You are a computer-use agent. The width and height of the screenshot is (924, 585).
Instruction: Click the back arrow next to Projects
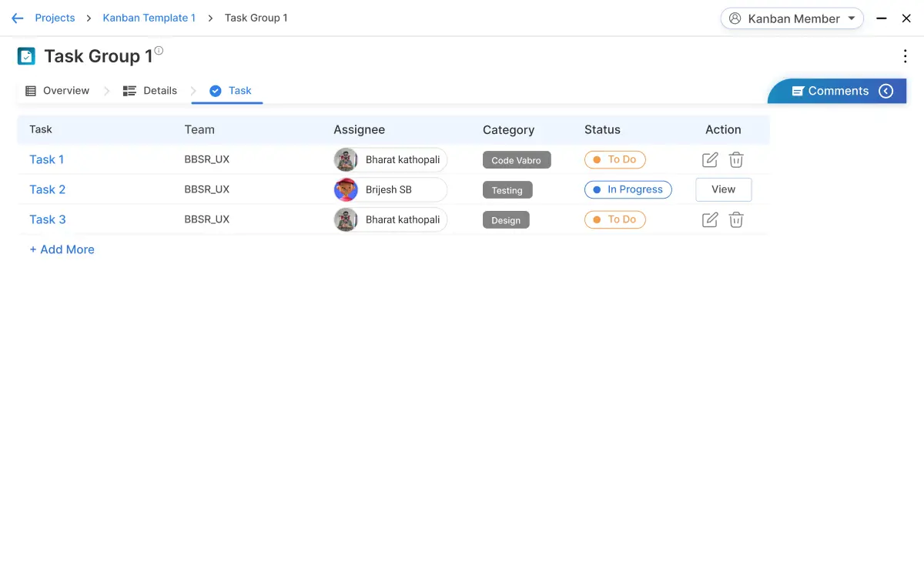17,18
